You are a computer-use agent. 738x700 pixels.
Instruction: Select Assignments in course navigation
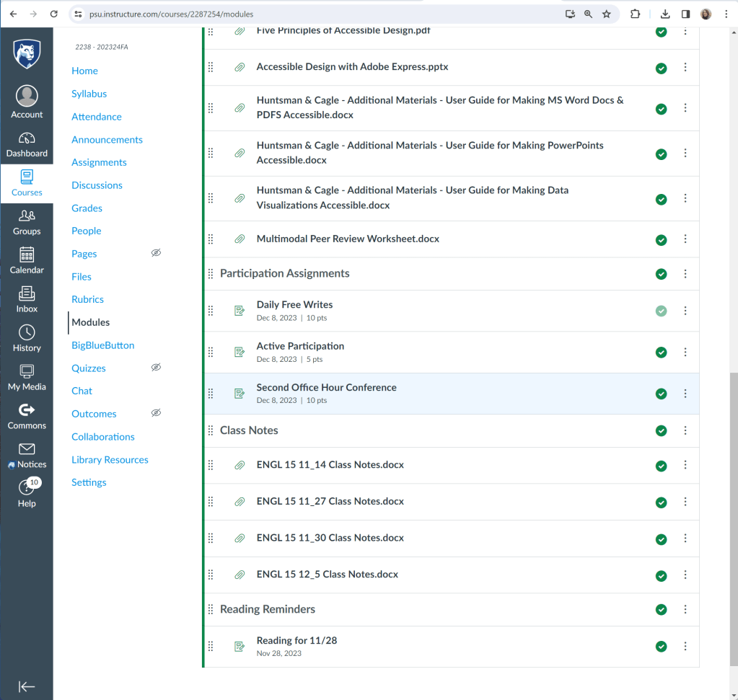point(99,162)
